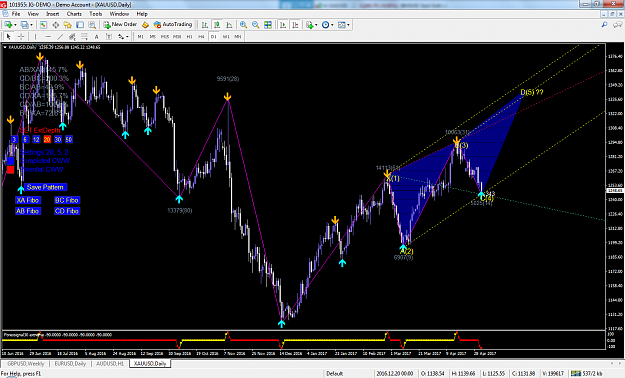625x378 pixels.
Task: Expand the Indicators dropdown arrow
Action: pos(316,25)
